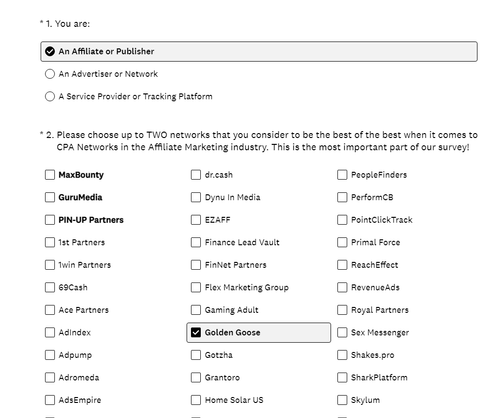Select the EZAFF checkbox
500x418 pixels.
click(x=196, y=220)
